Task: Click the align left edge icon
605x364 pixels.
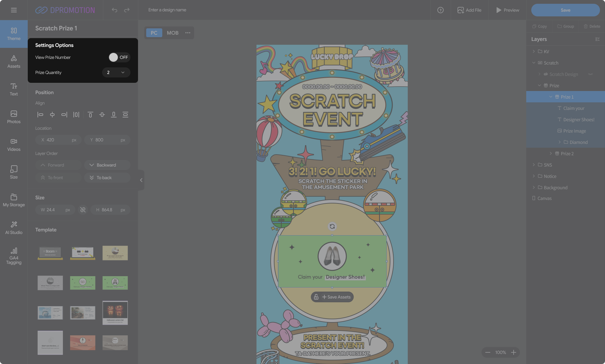Action: pyautogui.click(x=40, y=115)
